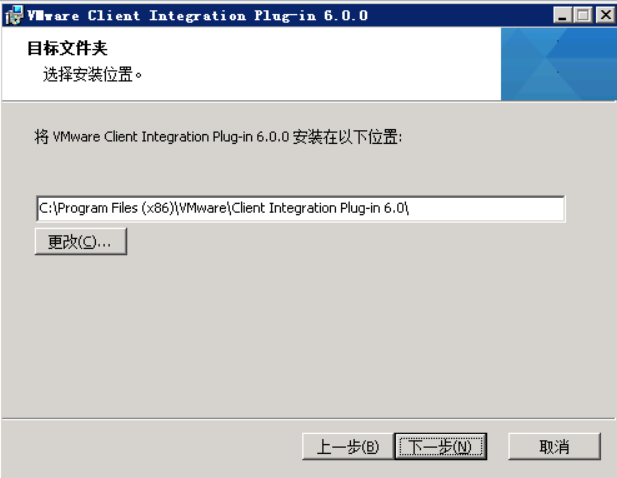Click the installer icon in title bar
This screenshot has width=617, height=478.
(x=13, y=15)
